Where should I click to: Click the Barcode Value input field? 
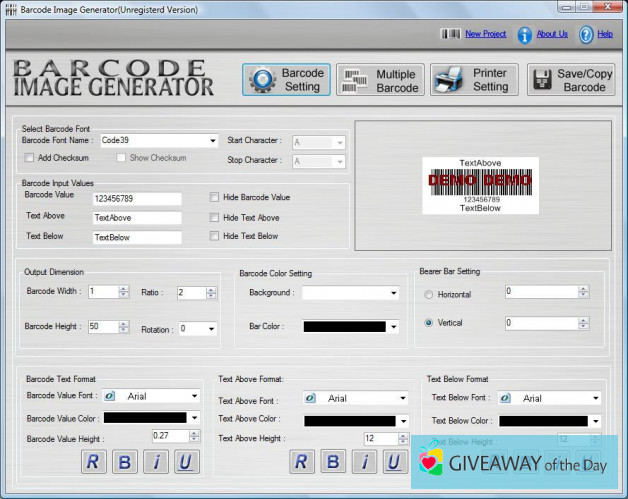[x=136, y=199]
